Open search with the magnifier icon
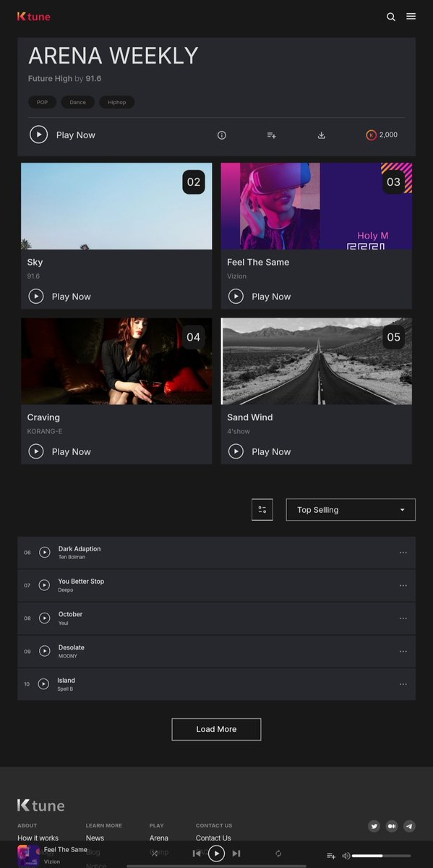Screen dimensions: 433x868 pos(391,17)
